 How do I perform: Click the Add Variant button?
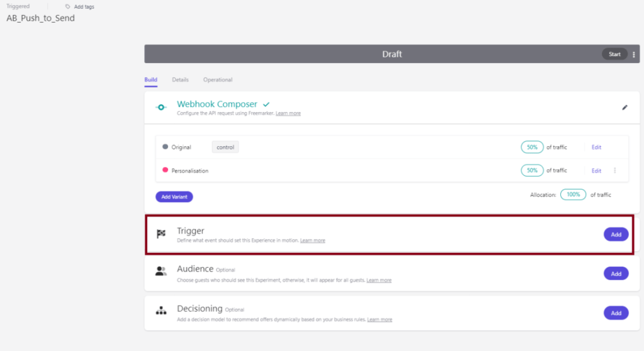174,197
